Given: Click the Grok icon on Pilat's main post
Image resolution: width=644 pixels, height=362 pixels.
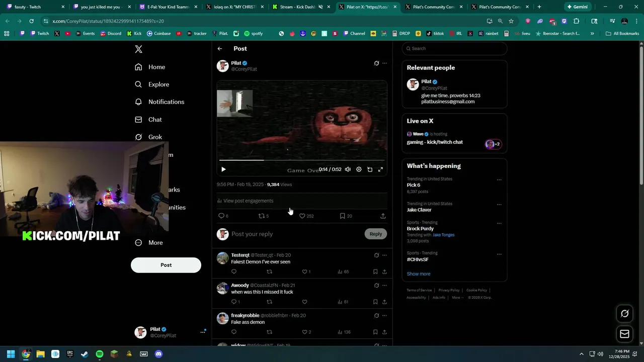Looking at the screenshot, I should click(376, 63).
